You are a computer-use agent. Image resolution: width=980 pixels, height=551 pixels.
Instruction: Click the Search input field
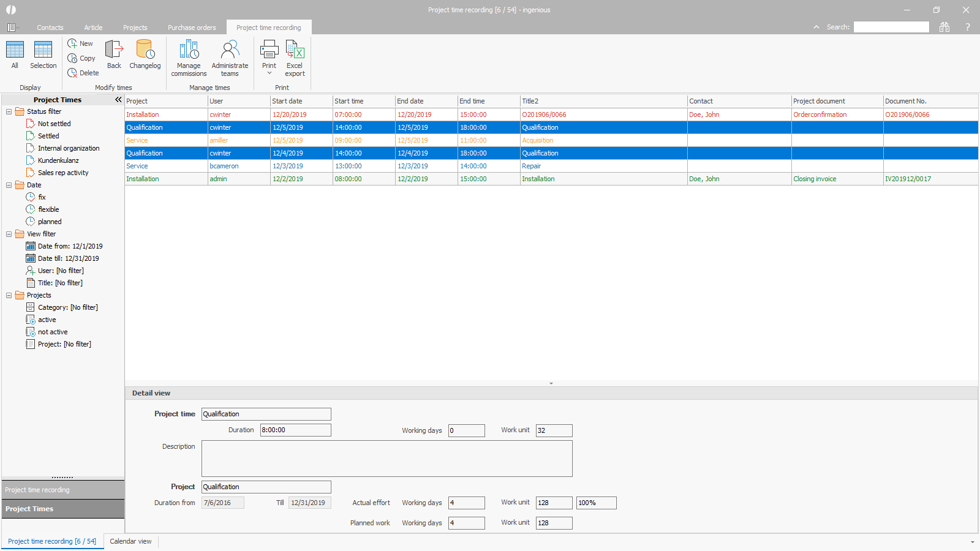coord(891,27)
